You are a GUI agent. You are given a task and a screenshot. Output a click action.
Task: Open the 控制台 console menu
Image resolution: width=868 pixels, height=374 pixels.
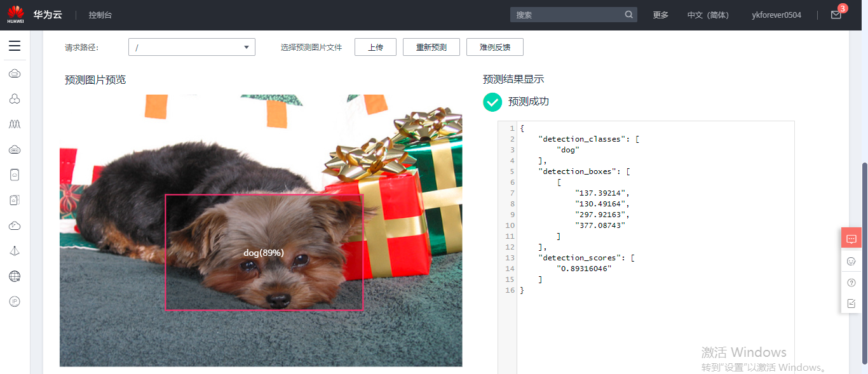(x=100, y=14)
